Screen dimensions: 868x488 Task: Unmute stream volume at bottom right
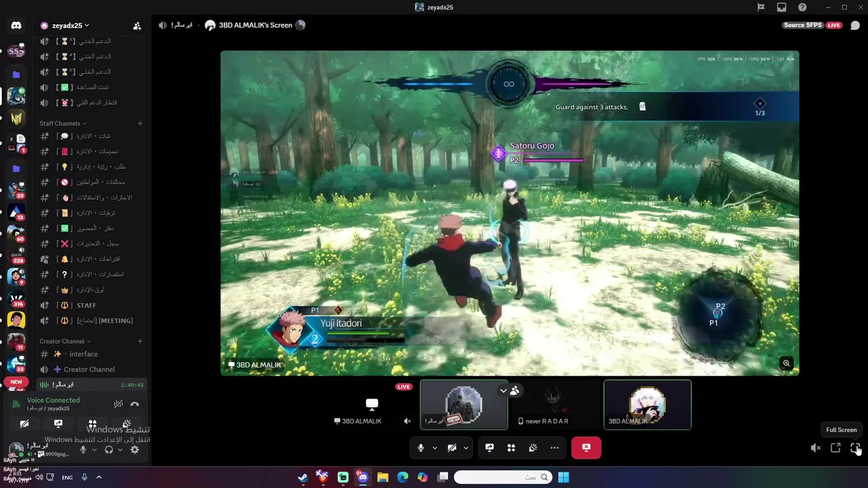(x=815, y=448)
